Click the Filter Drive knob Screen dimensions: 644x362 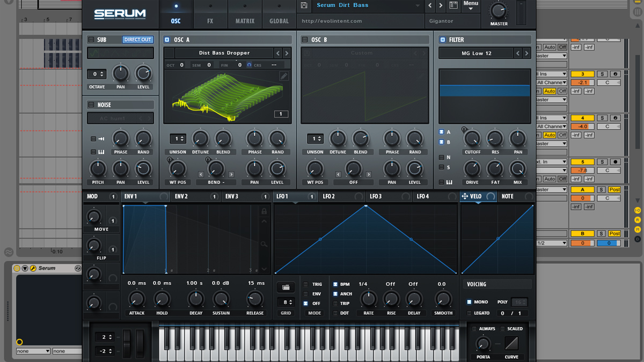point(472,169)
